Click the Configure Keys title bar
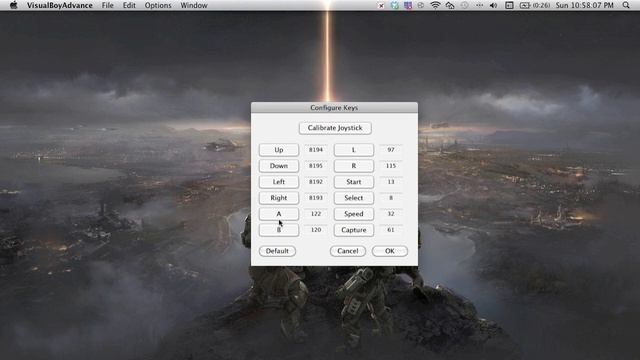The height and width of the screenshot is (360, 640). click(x=334, y=108)
